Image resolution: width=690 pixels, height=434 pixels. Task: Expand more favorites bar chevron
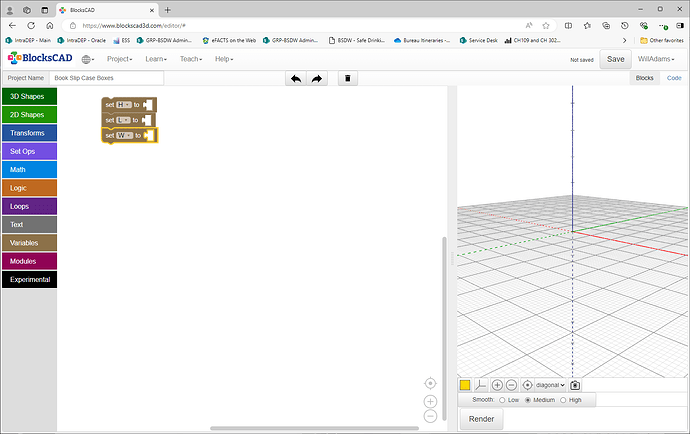click(624, 40)
